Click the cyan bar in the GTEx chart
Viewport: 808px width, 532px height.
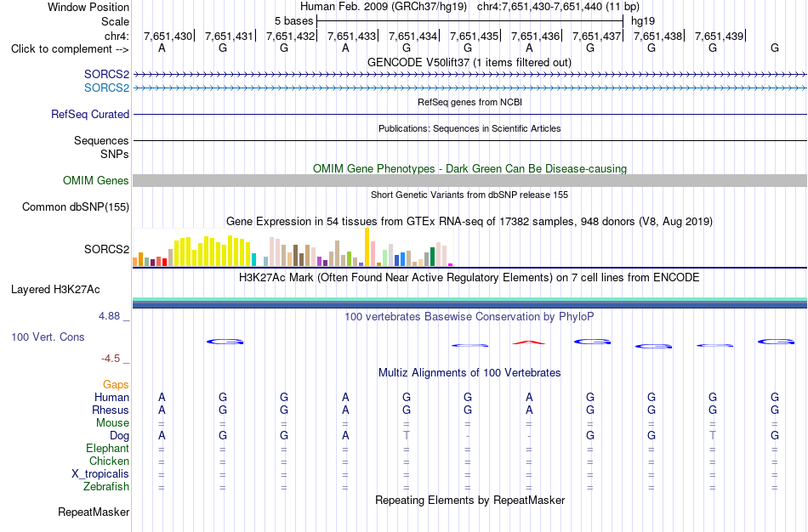[253, 259]
